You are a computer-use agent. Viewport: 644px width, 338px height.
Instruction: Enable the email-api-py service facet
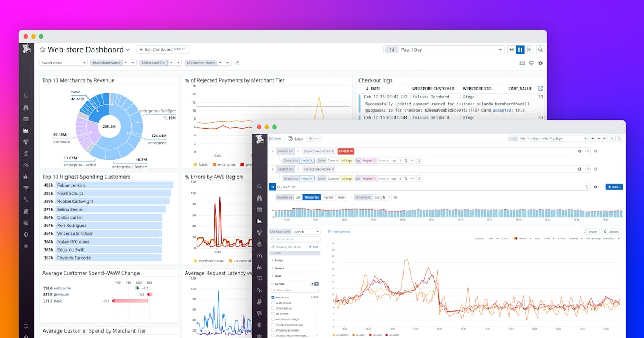coord(273,307)
